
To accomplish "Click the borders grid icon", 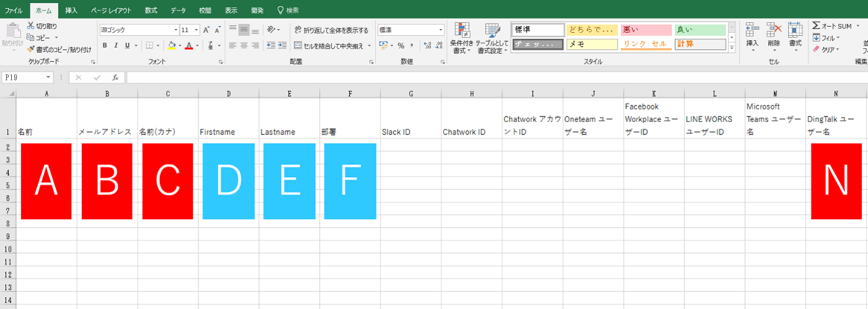I will tap(149, 45).
